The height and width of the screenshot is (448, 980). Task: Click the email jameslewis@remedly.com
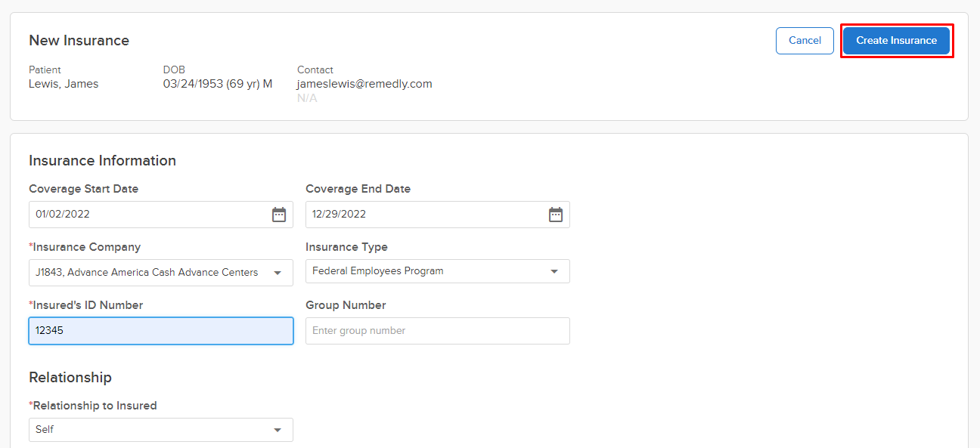tap(364, 84)
